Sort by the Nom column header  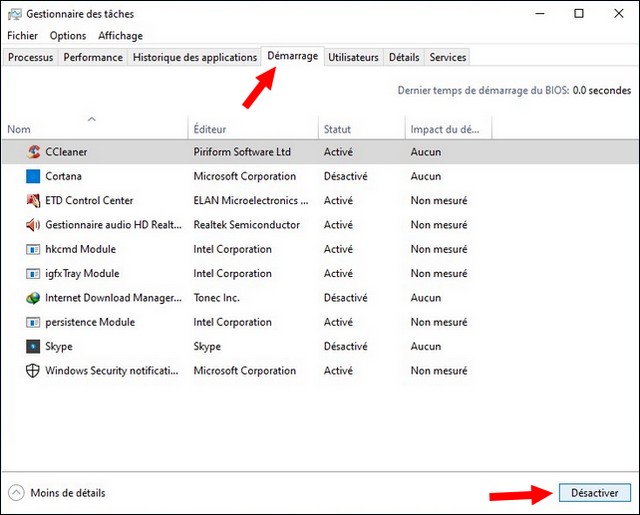coord(95,127)
